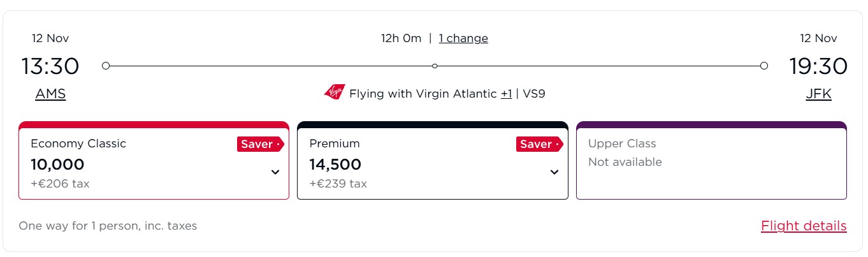Open the "1 change" stopover link
Screen dimensions: 868x257
463,38
